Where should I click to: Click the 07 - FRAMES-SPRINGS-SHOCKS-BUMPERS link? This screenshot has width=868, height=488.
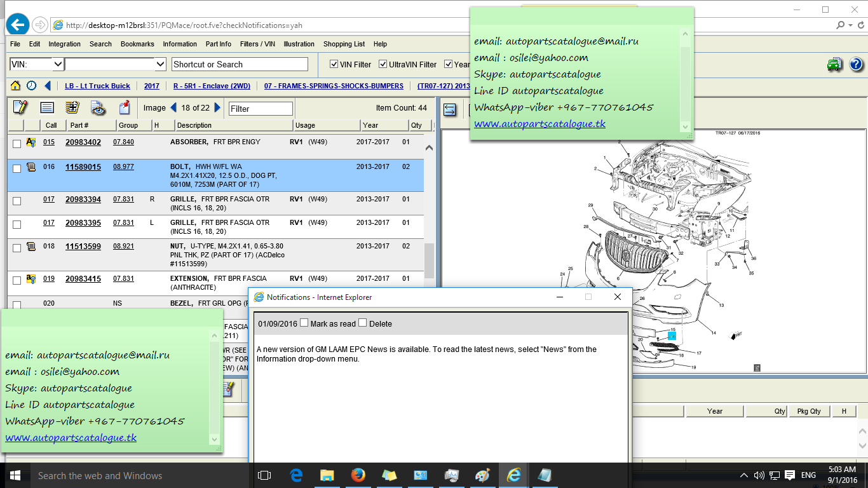[x=334, y=86]
